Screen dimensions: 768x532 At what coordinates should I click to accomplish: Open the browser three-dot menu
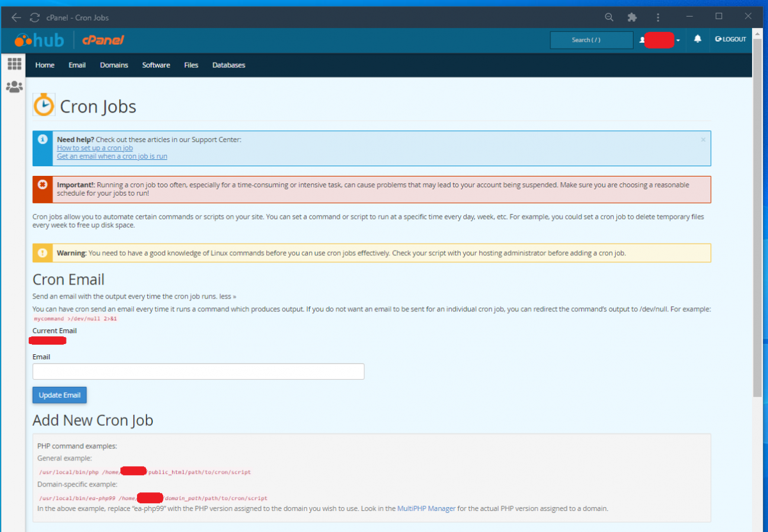coord(658,17)
